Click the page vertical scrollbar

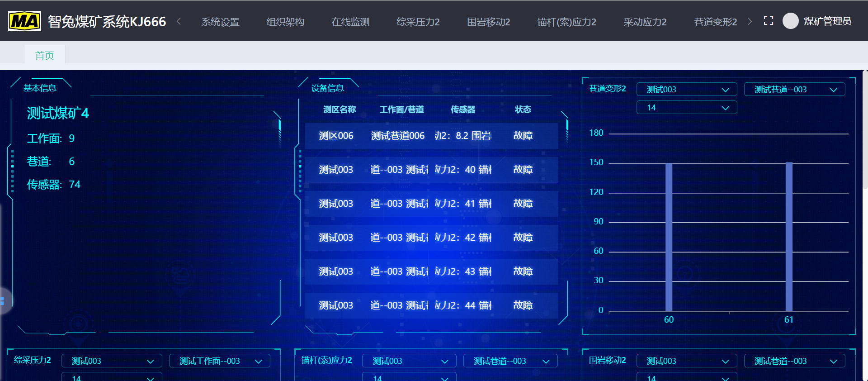pos(865,129)
